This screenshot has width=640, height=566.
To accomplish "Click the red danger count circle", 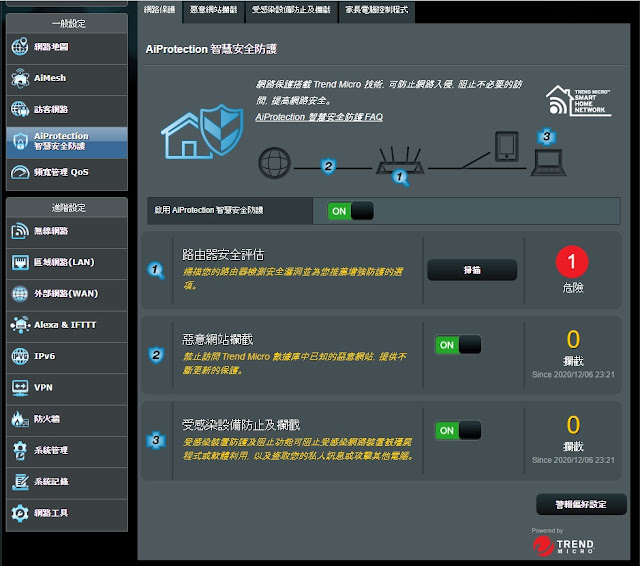I will (x=572, y=262).
